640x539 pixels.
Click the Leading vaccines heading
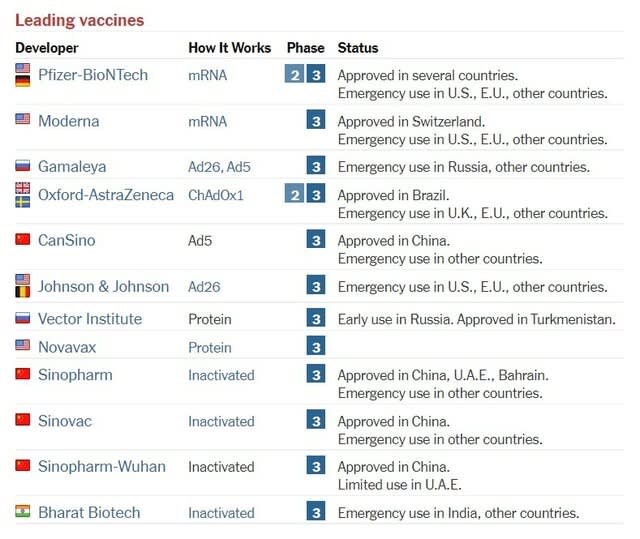[x=79, y=20]
